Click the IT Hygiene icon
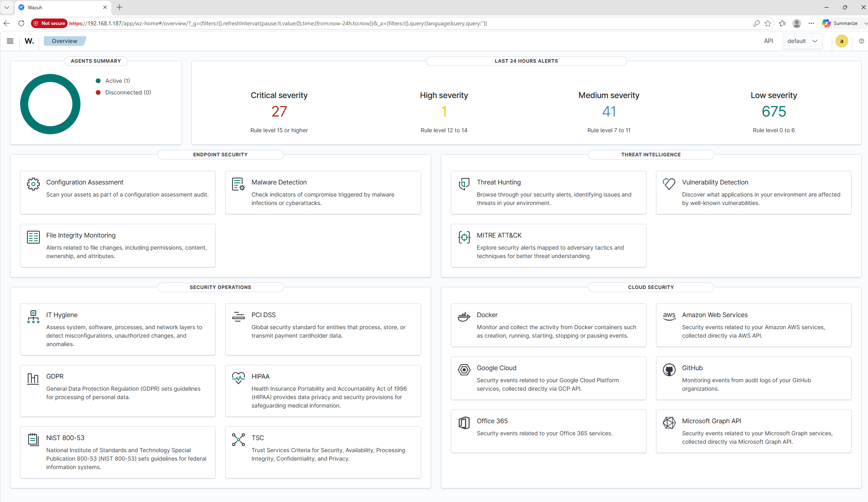Image resolution: width=868 pixels, height=502 pixels. (x=33, y=317)
